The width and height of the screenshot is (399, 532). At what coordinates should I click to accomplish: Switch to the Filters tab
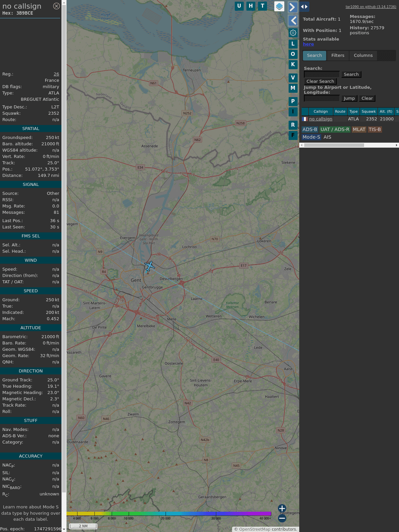[x=338, y=56]
